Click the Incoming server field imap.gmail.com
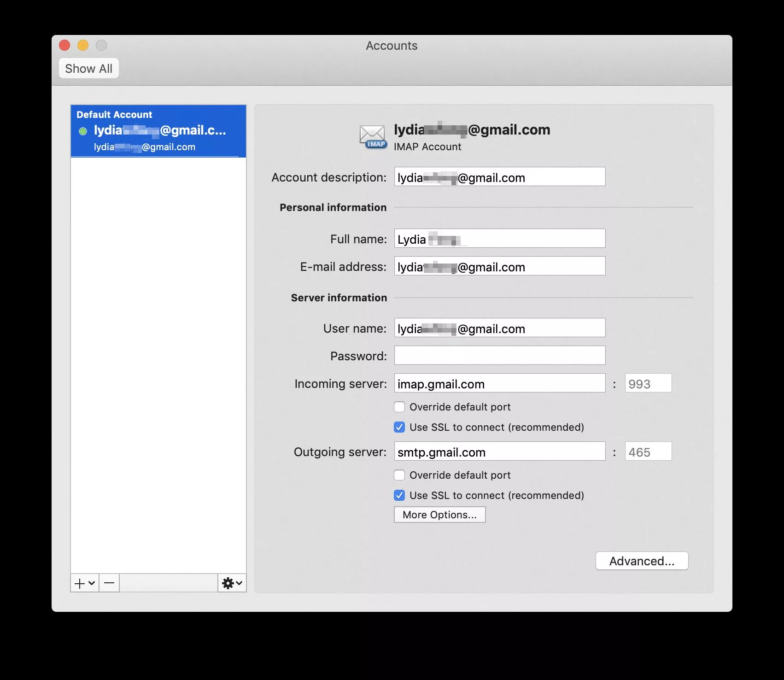The image size is (784, 680). tap(500, 383)
